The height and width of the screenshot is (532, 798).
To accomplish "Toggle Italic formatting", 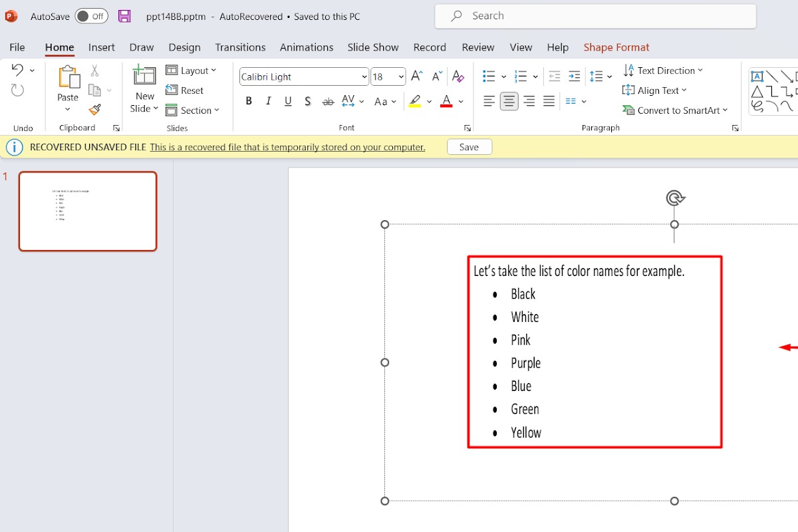I will 269,101.
